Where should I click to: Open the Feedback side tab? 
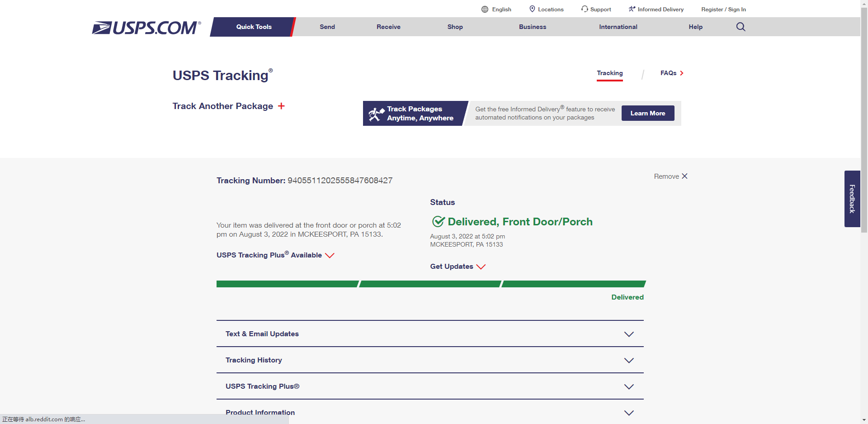(x=852, y=199)
